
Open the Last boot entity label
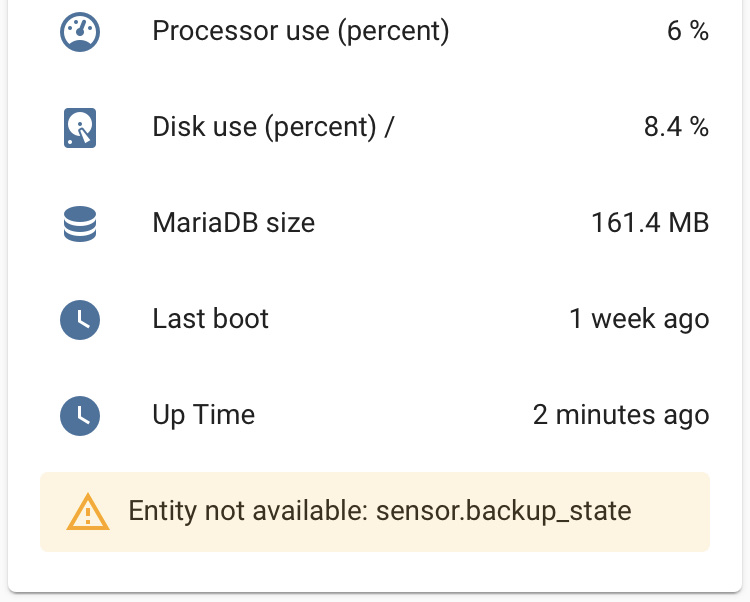click(210, 318)
